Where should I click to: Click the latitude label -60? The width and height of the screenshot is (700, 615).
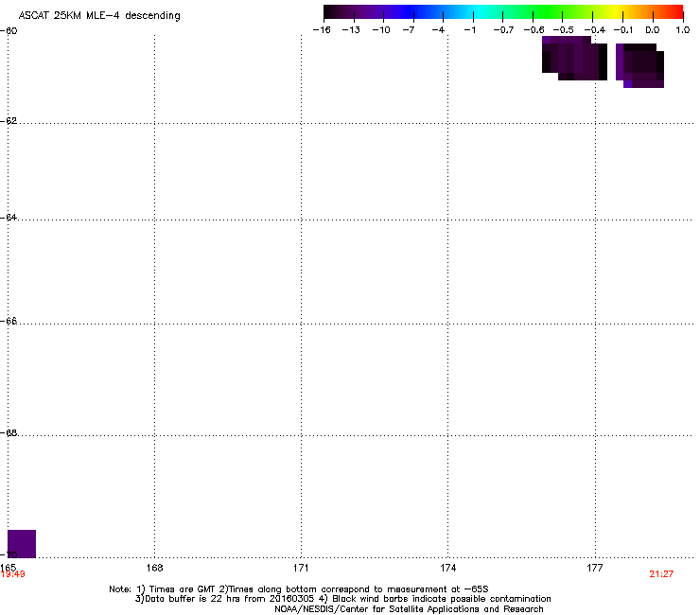(9, 31)
